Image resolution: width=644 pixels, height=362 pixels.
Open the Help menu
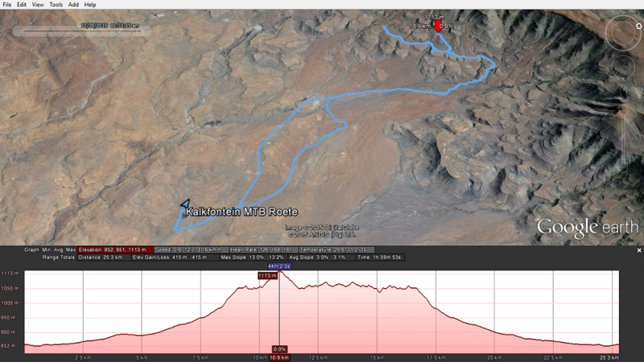(90, 5)
